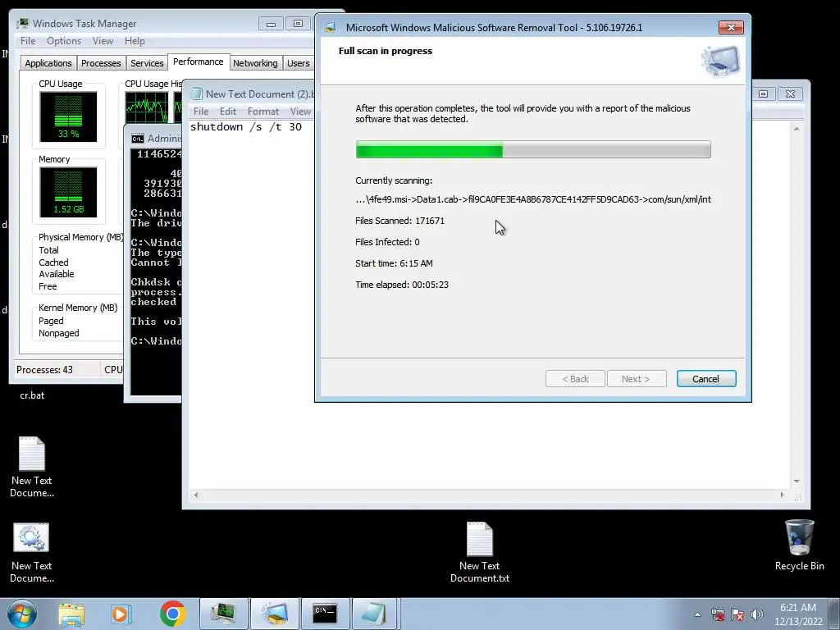Click the disabled Back button
This screenshot has width=840, height=630.
[575, 379]
